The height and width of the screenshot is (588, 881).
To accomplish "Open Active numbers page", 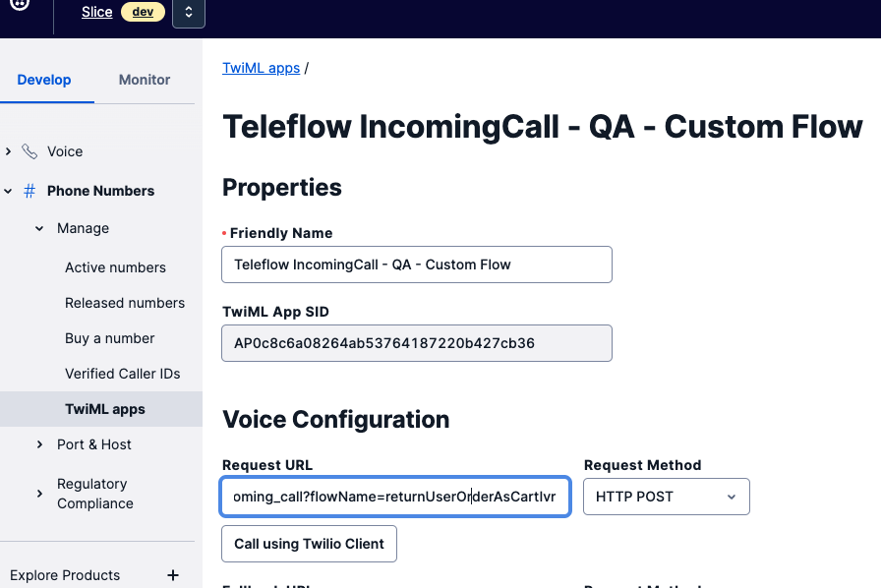I will coord(115,267).
